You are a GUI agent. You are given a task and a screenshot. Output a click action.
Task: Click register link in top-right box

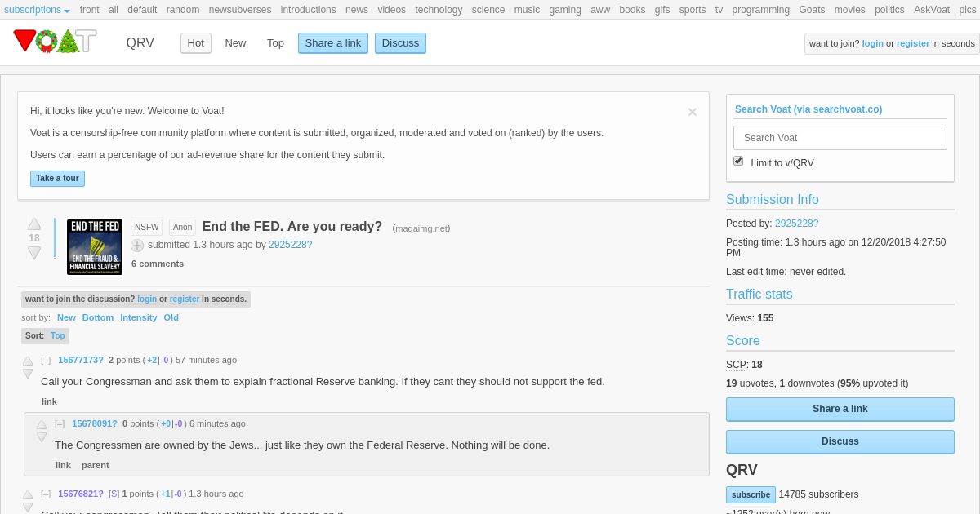(912, 43)
